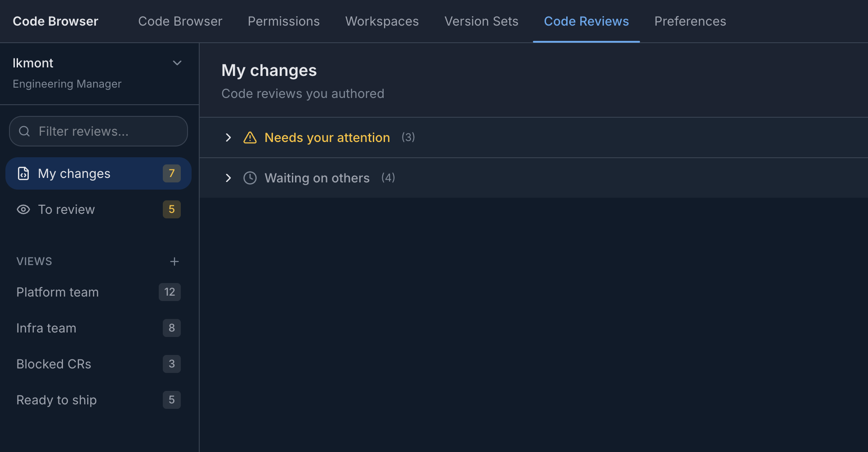
Task: Click the 7 count badge on My changes
Action: 171,173
